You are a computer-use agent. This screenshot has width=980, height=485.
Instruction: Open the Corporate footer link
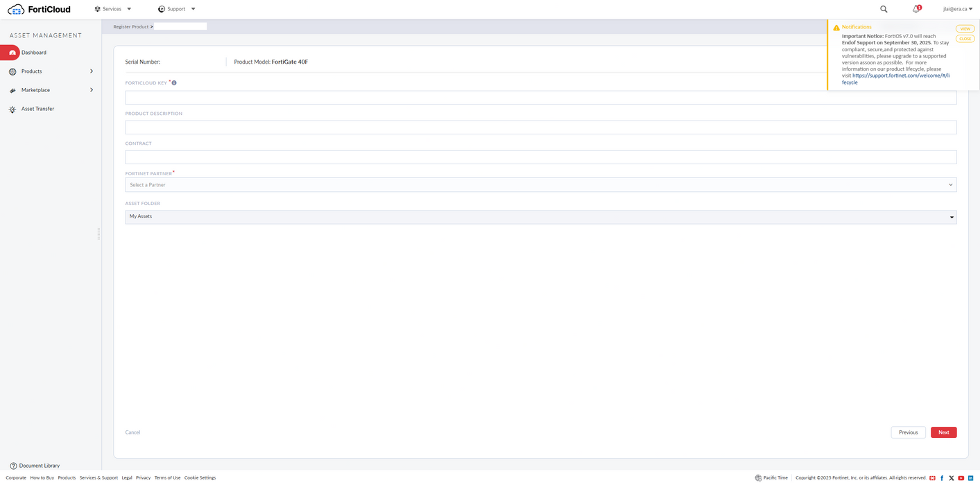(x=16, y=477)
